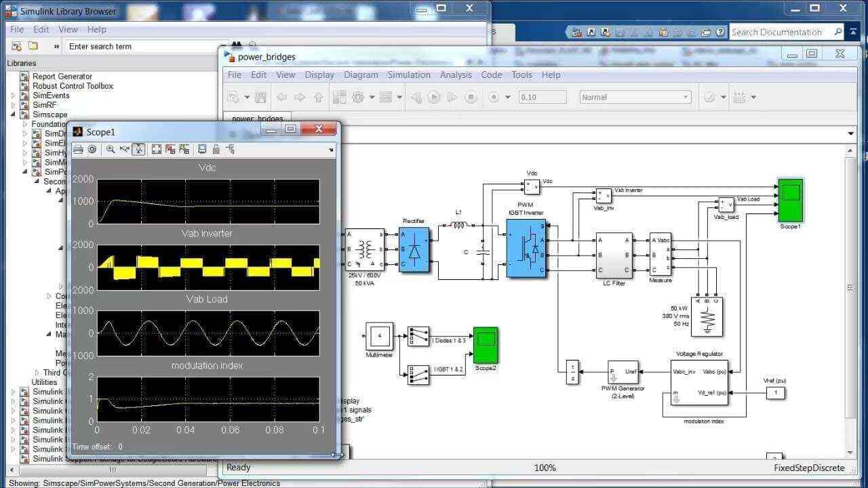Toggle zoom Y-axis tool in Scope1
The image size is (868, 488).
click(138, 149)
